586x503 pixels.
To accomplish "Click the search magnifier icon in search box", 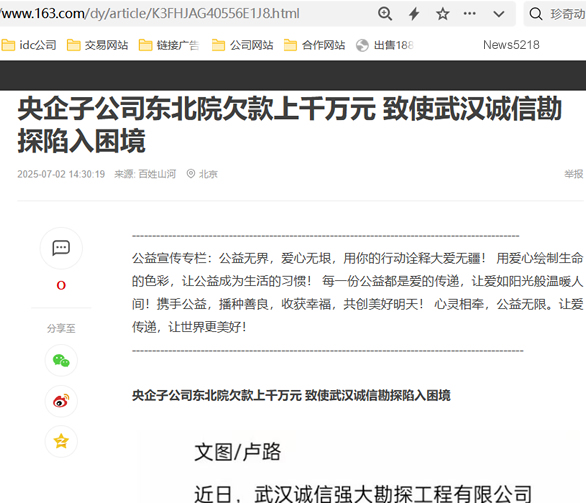I will point(536,14).
